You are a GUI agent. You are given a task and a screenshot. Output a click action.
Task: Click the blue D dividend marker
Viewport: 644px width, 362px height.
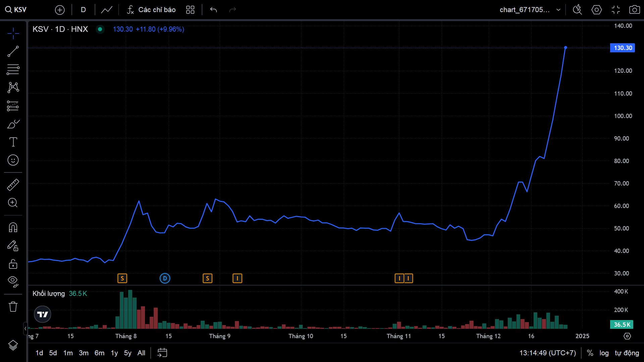coord(165,278)
